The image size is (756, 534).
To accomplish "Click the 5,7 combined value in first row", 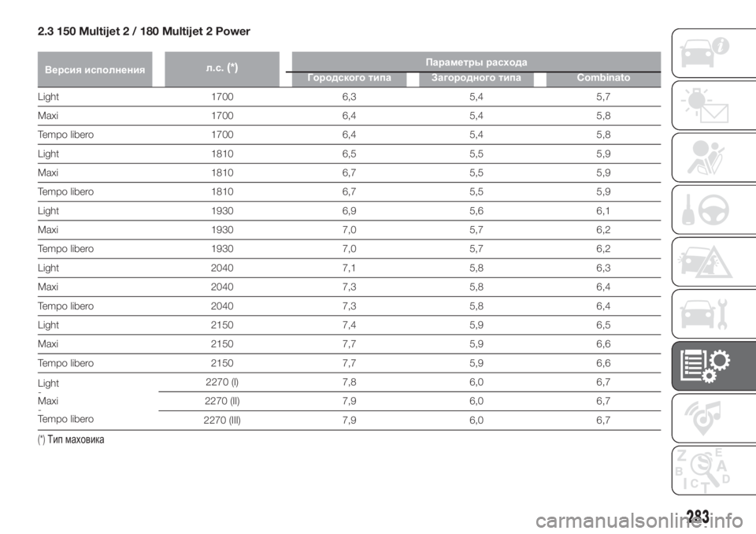I will pos(603,97).
